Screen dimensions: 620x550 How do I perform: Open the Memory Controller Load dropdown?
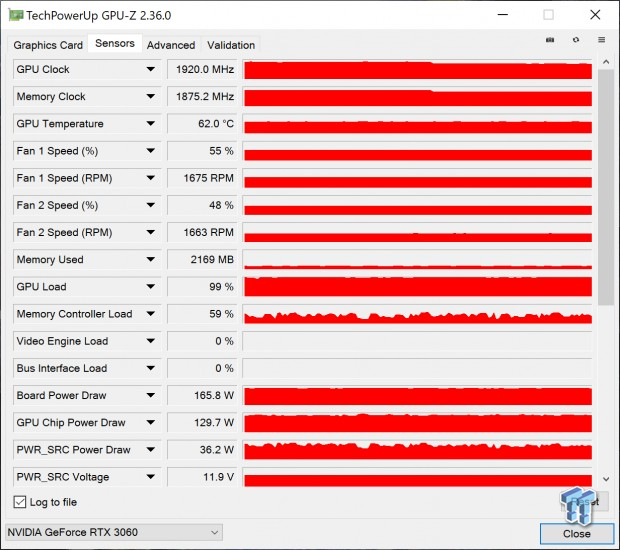pos(150,314)
